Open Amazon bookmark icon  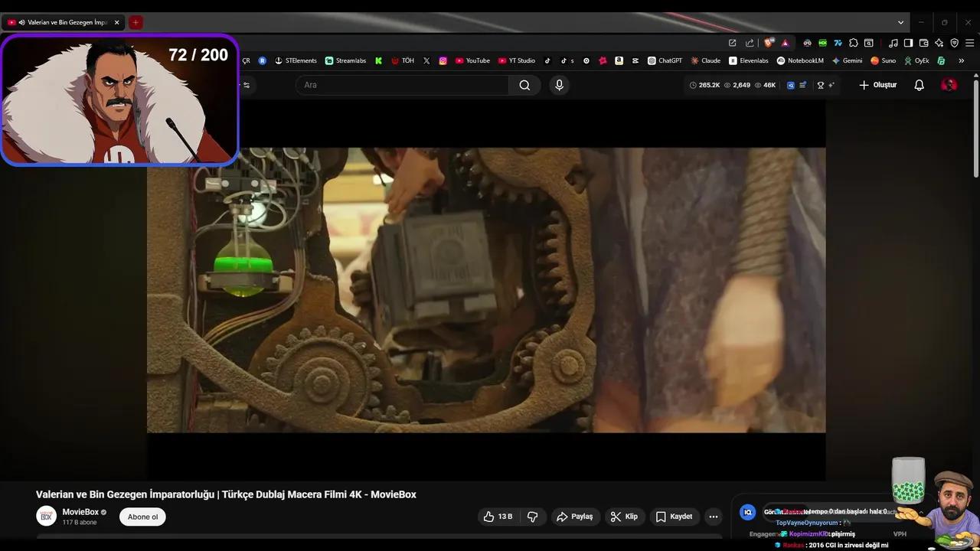[x=619, y=60]
